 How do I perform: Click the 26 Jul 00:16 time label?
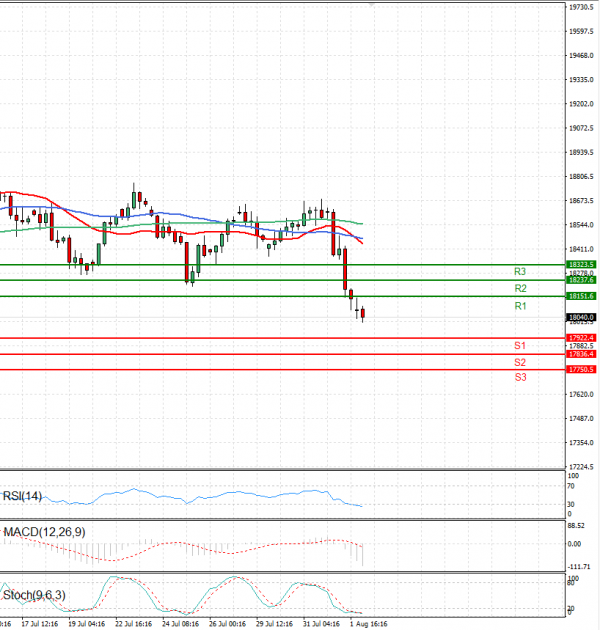point(227,624)
